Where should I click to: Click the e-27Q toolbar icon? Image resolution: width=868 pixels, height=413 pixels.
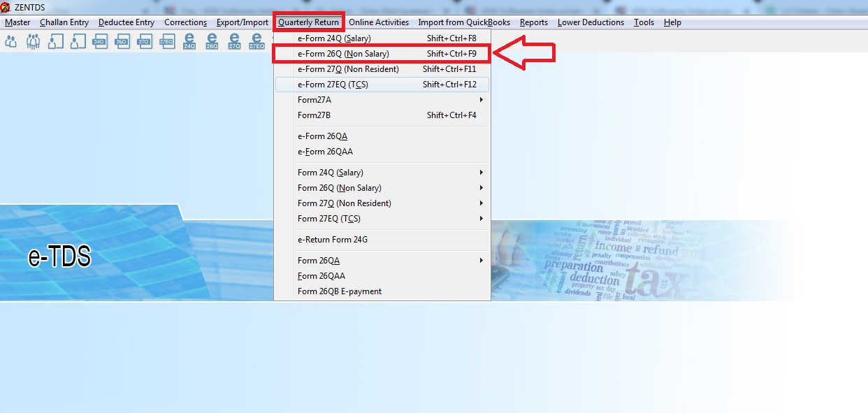pos(234,42)
